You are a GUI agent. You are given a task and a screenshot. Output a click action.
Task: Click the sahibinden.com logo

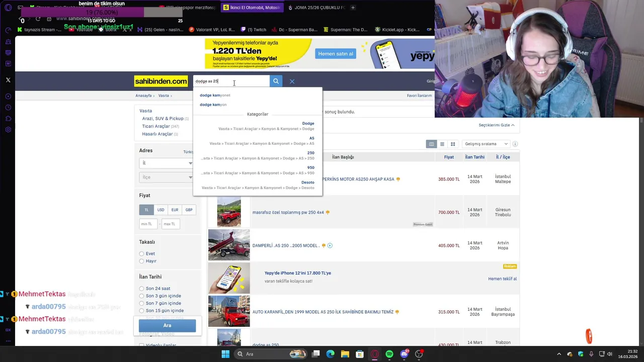pyautogui.click(x=161, y=81)
